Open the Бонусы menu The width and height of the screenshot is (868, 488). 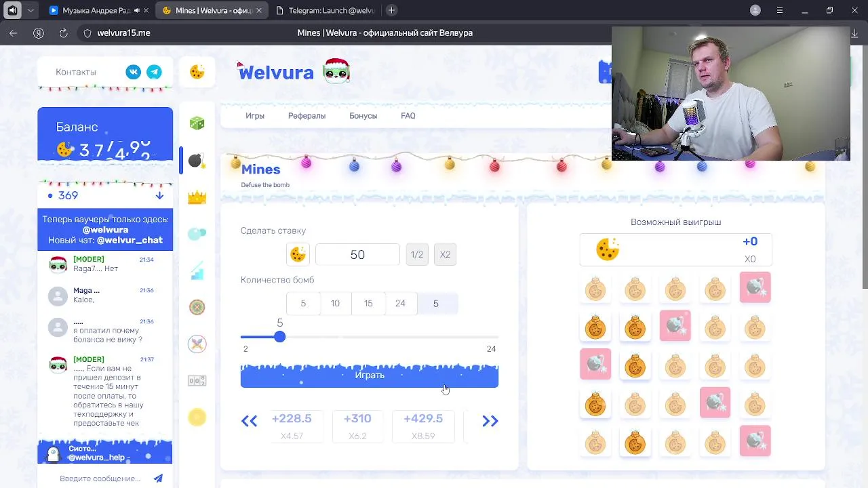pos(363,116)
